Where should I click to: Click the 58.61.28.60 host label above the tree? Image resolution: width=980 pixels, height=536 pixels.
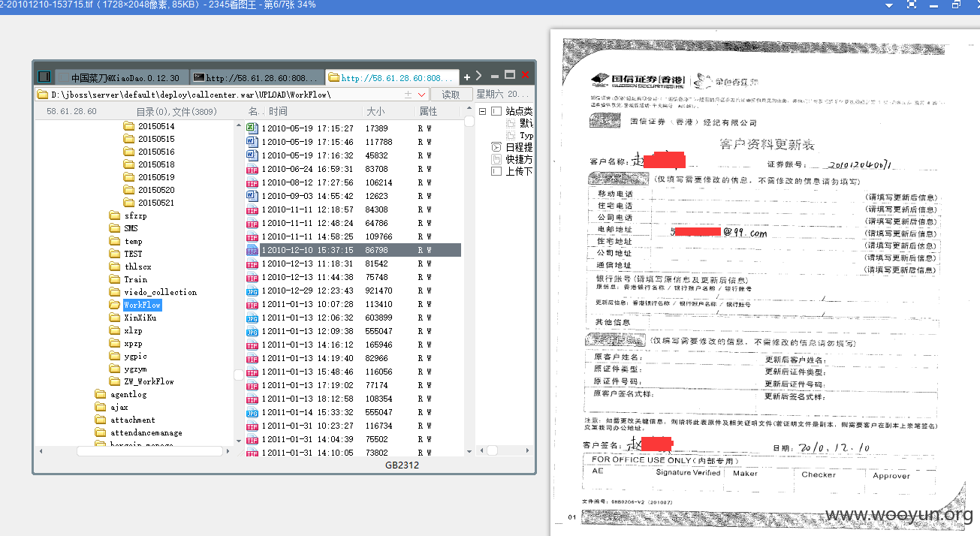(x=71, y=111)
